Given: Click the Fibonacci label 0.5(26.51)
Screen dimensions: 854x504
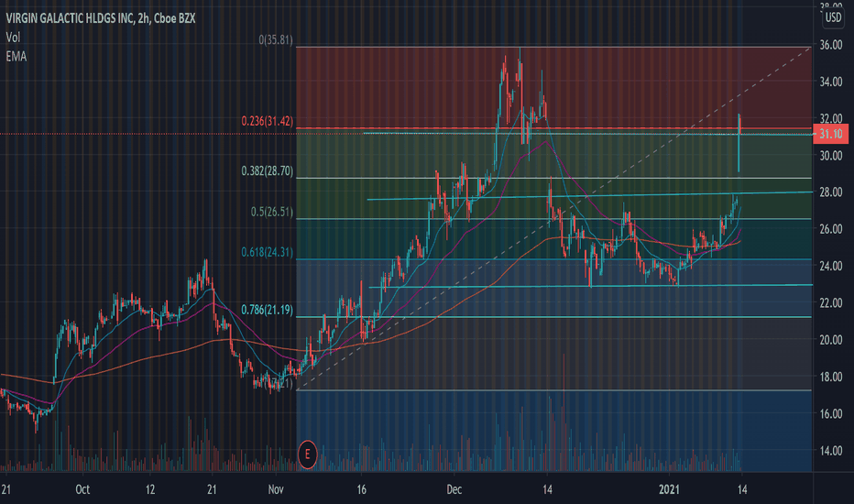Looking at the screenshot, I should (272, 212).
